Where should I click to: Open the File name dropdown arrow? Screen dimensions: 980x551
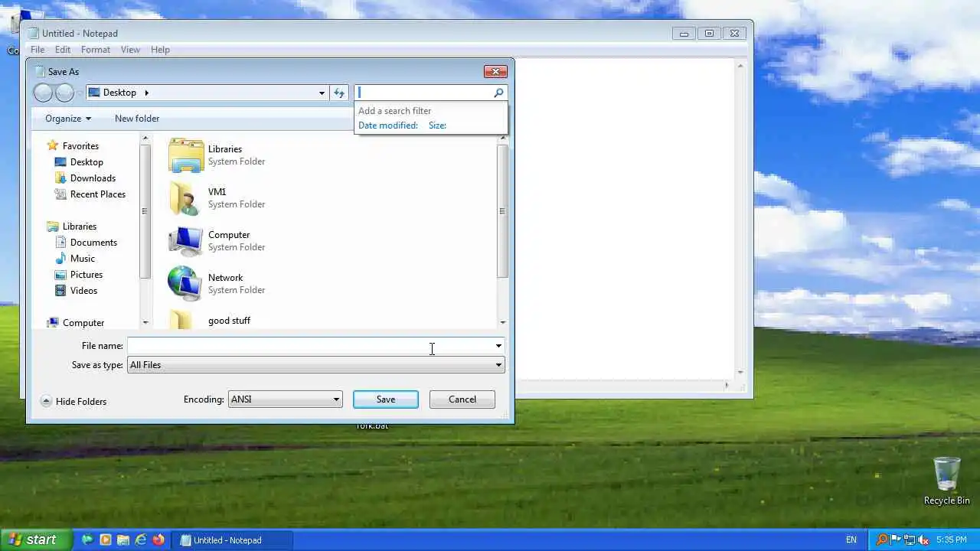coord(498,346)
